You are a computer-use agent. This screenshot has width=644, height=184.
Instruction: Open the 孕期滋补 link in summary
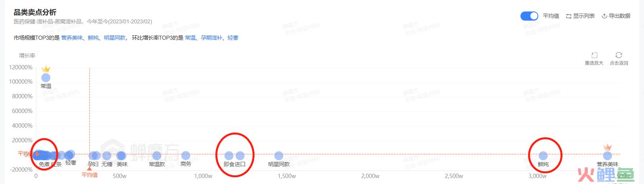[212, 38]
